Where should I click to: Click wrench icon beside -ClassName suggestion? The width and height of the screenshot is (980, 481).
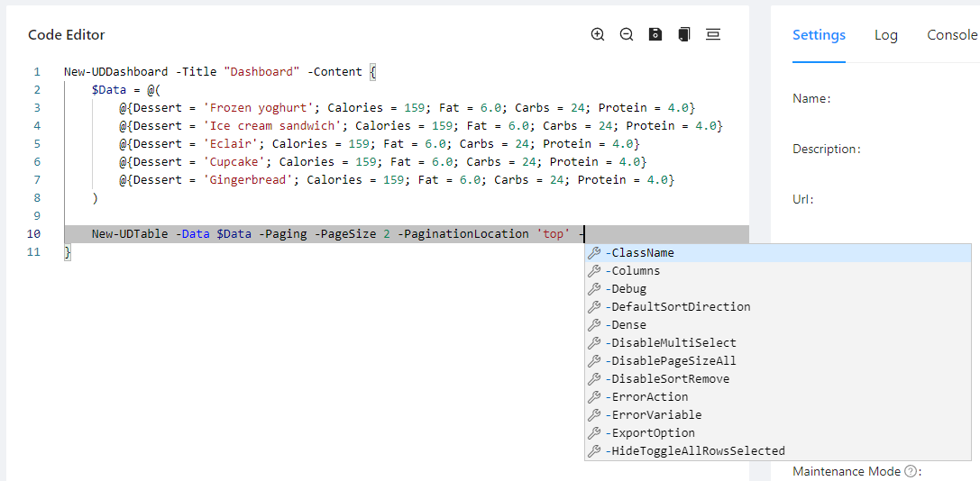click(x=594, y=253)
